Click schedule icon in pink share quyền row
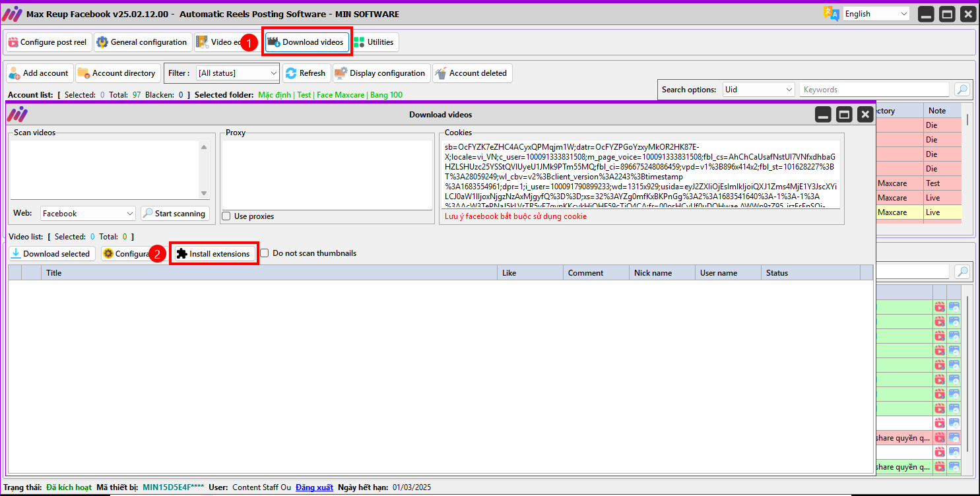Viewport: 980px width, 496px height. click(x=954, y=437)
